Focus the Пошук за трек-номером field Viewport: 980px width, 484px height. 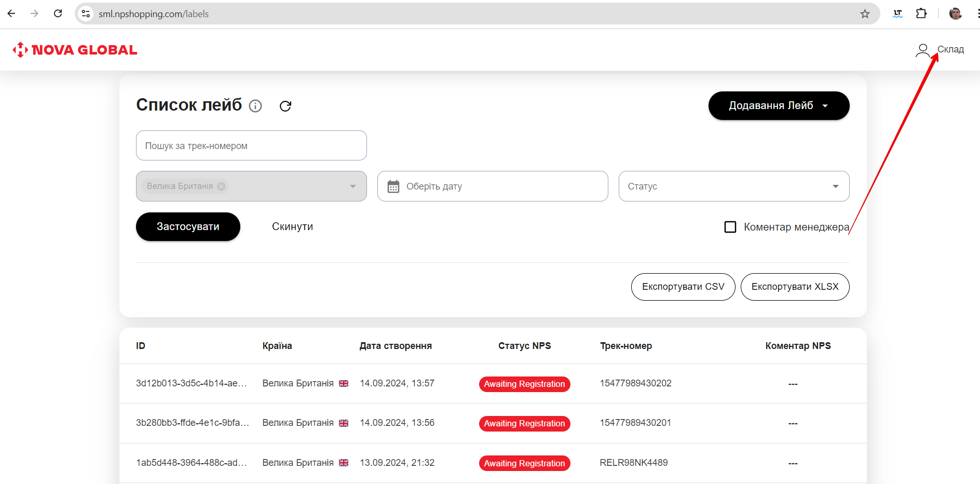click(251, 145)
